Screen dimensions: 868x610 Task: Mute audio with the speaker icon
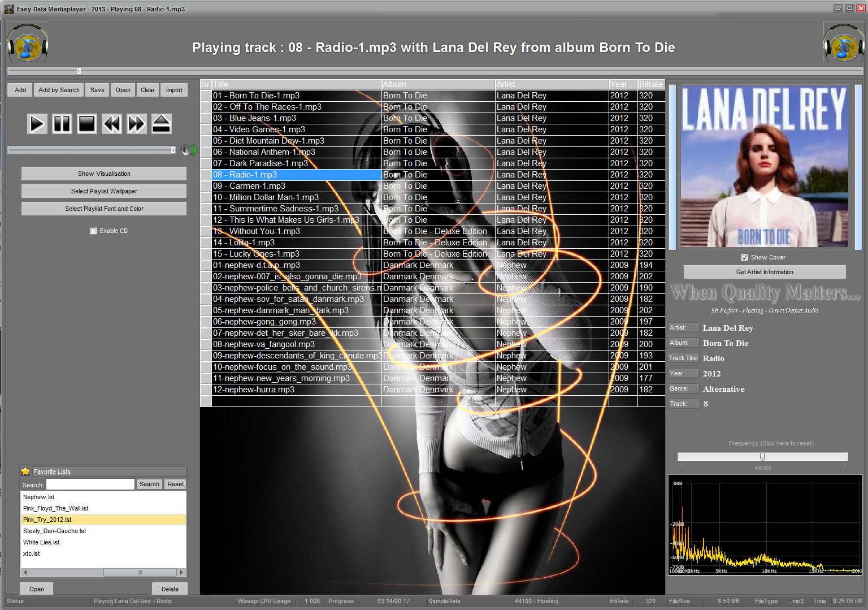tap(188, 150)
